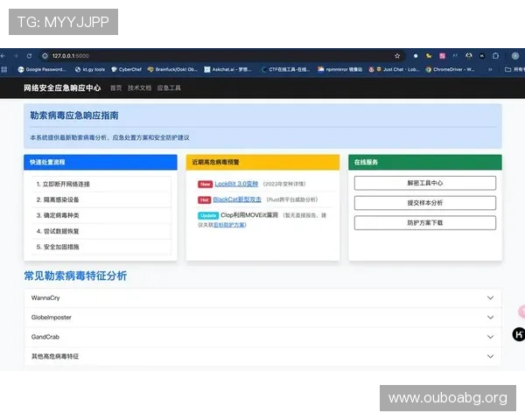Click the 常见勒索病毒特征分析 heading

click(x=75, y=276)
